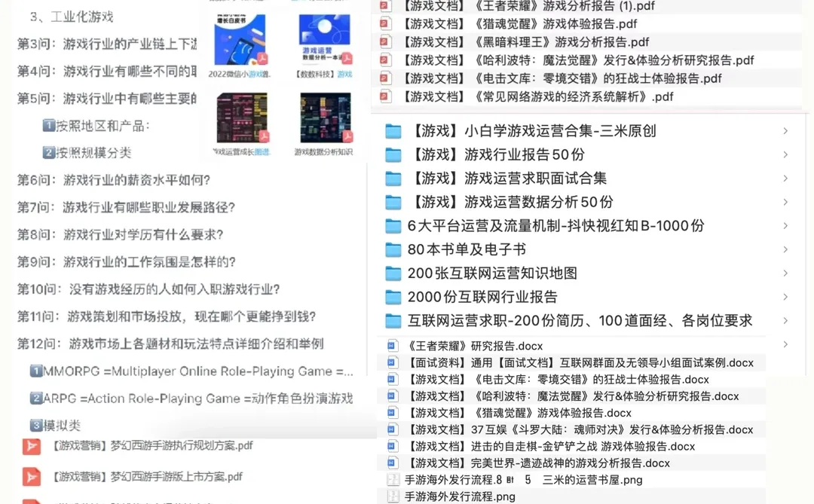Click folder icon of 6大平台运营及流量机制

393,226
